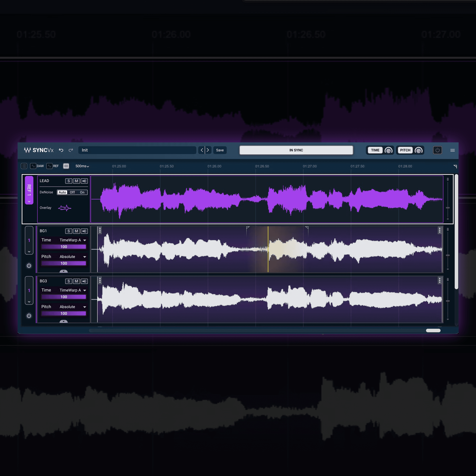Viewport: 476px width, 476px height.
Task: Open BG1 reference number selector
Action: pyautogui.click(x=29, y=240)
